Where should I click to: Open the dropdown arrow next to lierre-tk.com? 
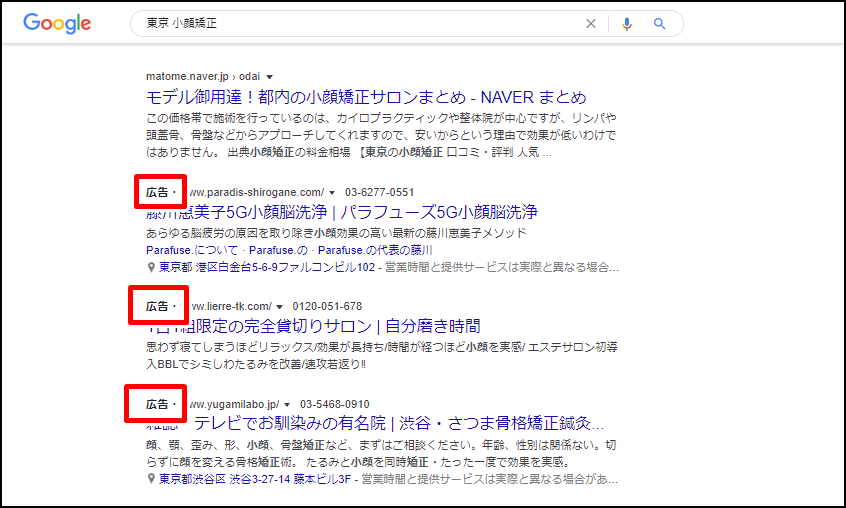279,307
